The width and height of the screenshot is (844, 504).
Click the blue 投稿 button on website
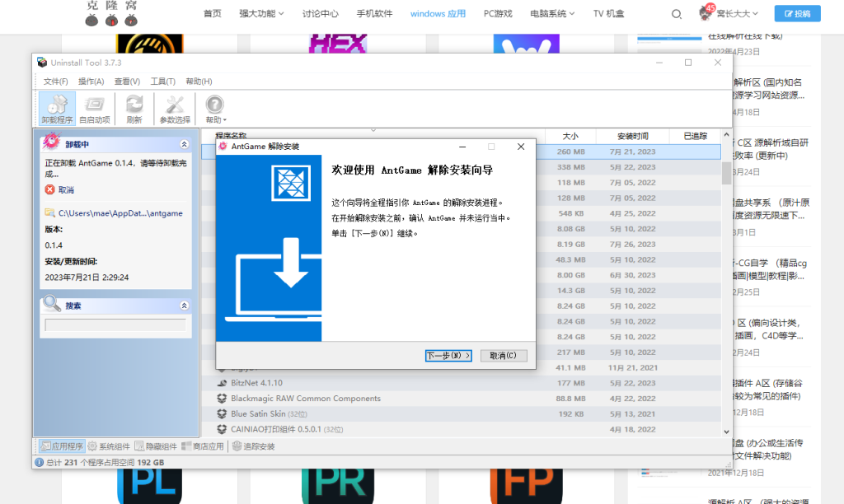(798, 13)
